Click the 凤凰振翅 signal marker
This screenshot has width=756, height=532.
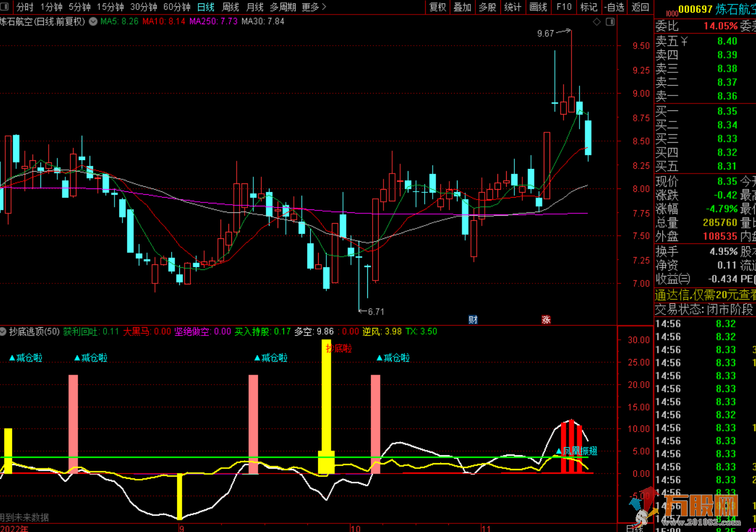coord(577,451)
